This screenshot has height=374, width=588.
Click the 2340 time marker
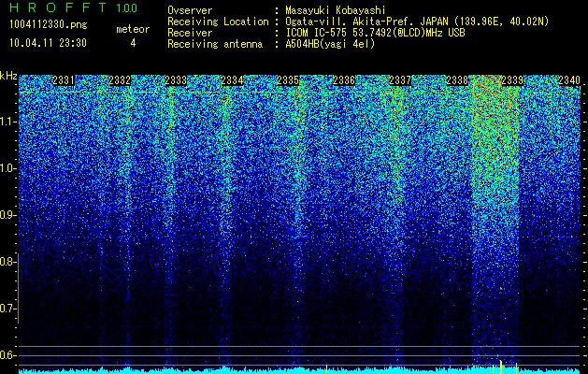[569, 80]
